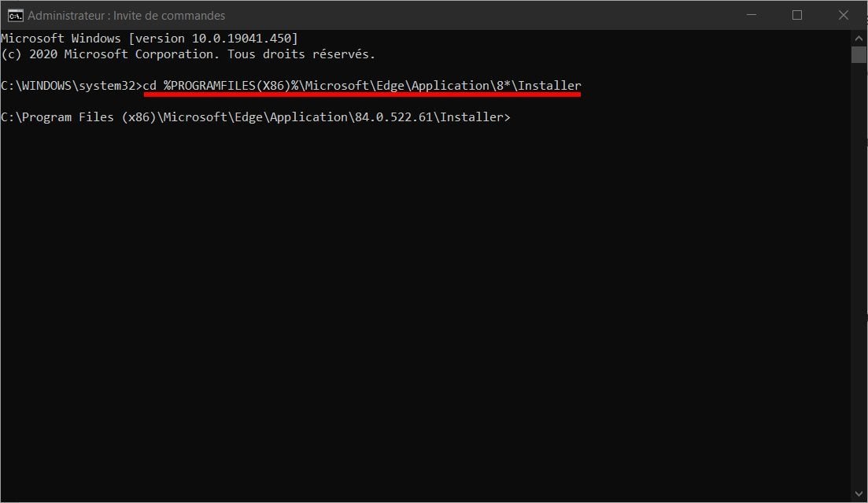Close the Administrateur command prompt window
The height and width of the screenshot is (503, 868).
(x=843, y=15)
